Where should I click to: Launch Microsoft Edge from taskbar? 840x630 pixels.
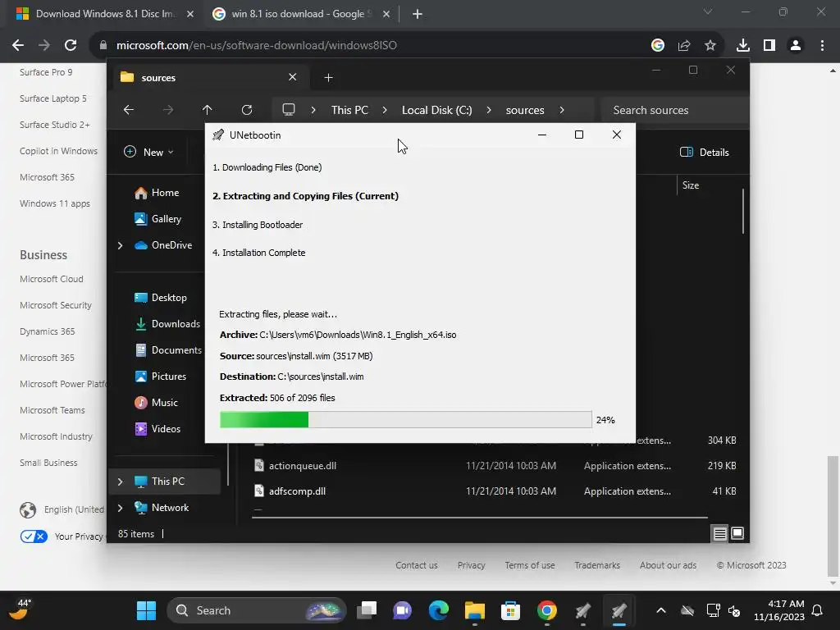pyautogui.click(x=438, y=610)
